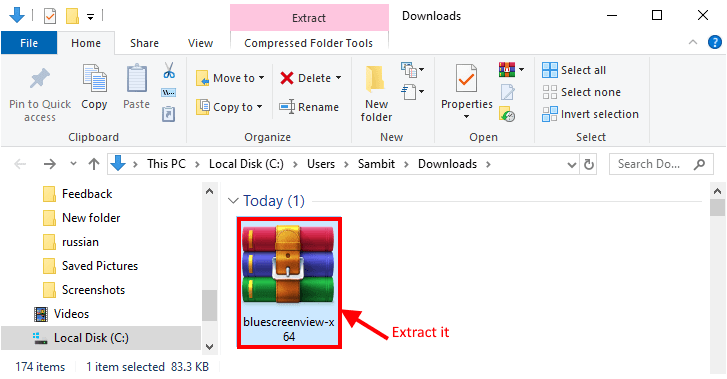Expand Properties dropdown arrow
The image size is (727, 379).
point(466,116)
